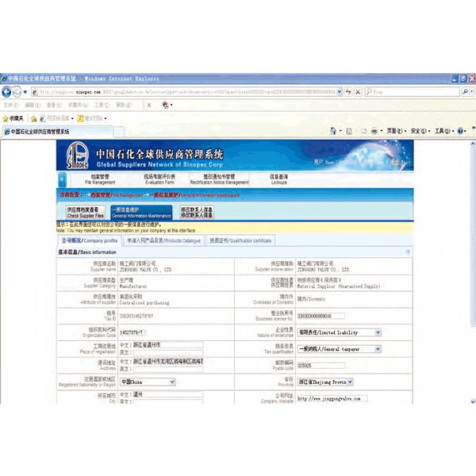The width and height of the screenshot is (476, 476).
Task: Open a new blank browser tab
Action: click(x=119, y=132)
